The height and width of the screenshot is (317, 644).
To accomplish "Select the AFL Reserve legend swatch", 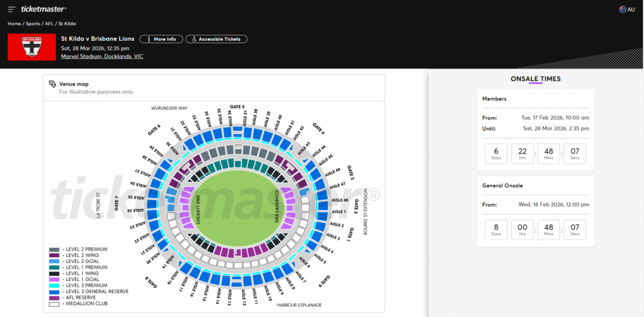I will point(53,297).
